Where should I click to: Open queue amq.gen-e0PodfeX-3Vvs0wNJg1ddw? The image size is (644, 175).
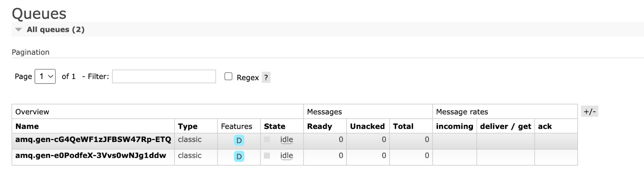click(x=91, y=155)
